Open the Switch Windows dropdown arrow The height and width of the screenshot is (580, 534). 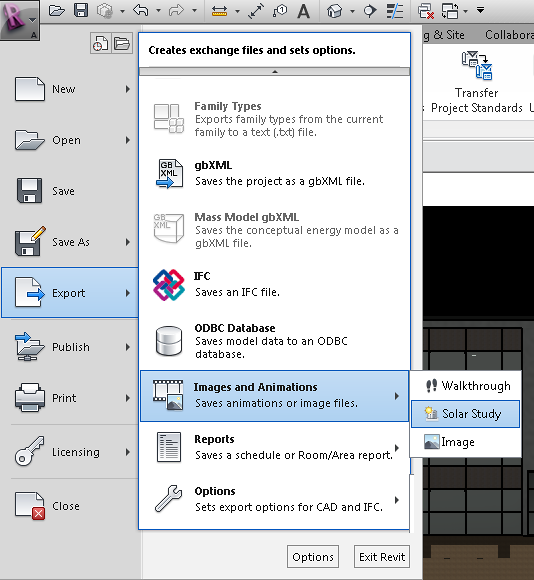coord(466,11)
